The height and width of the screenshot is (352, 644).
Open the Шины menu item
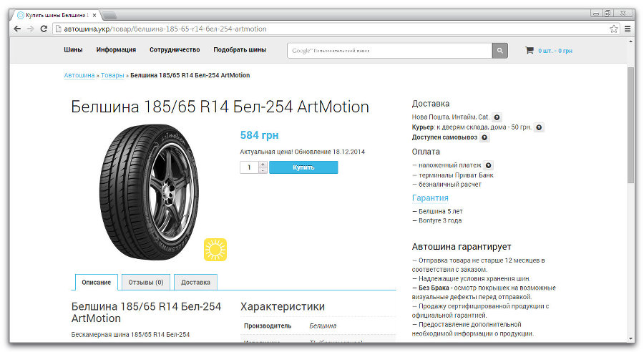(73, 50)
